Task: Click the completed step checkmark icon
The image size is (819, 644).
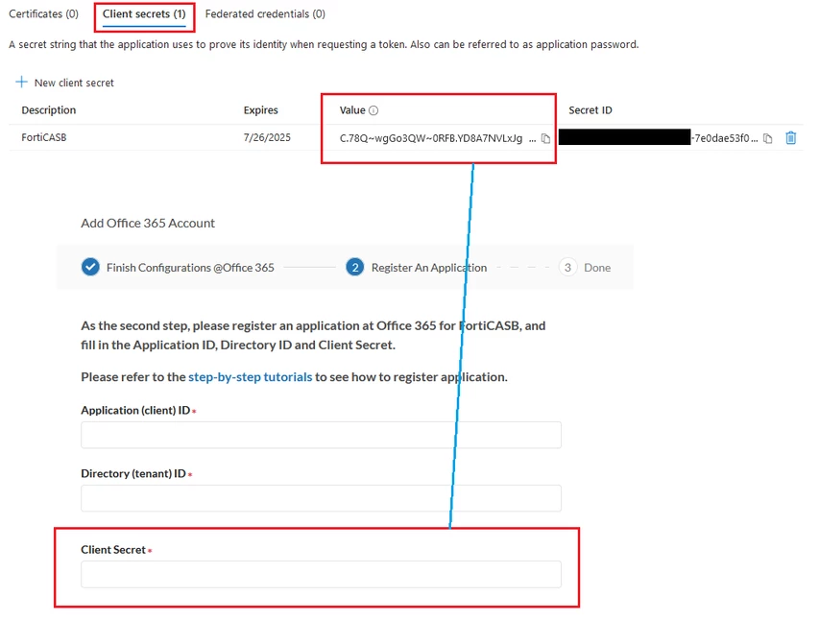Action: 90,267
